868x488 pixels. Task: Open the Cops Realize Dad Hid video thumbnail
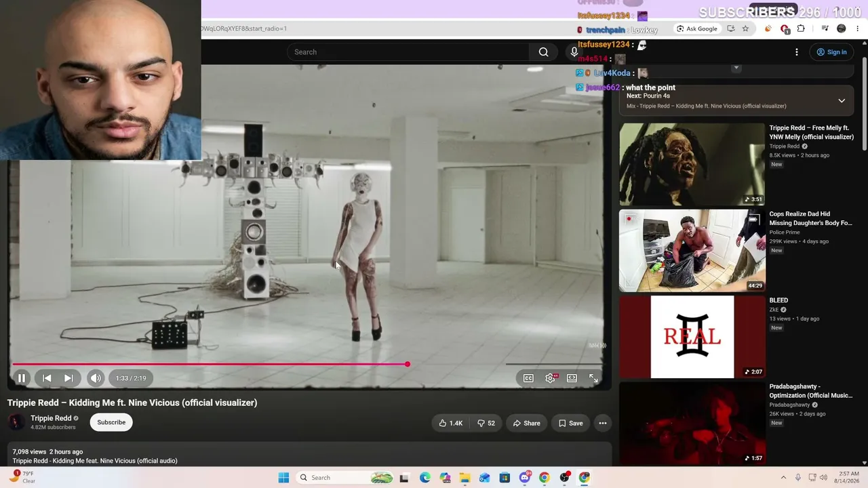tap(692, 250)
